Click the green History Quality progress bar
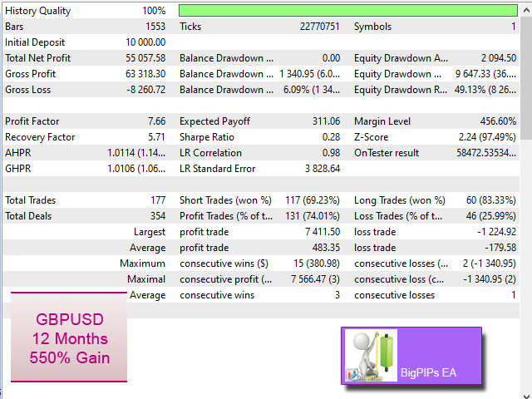This screenshot has height=399, width=532. tap(348, 11)
